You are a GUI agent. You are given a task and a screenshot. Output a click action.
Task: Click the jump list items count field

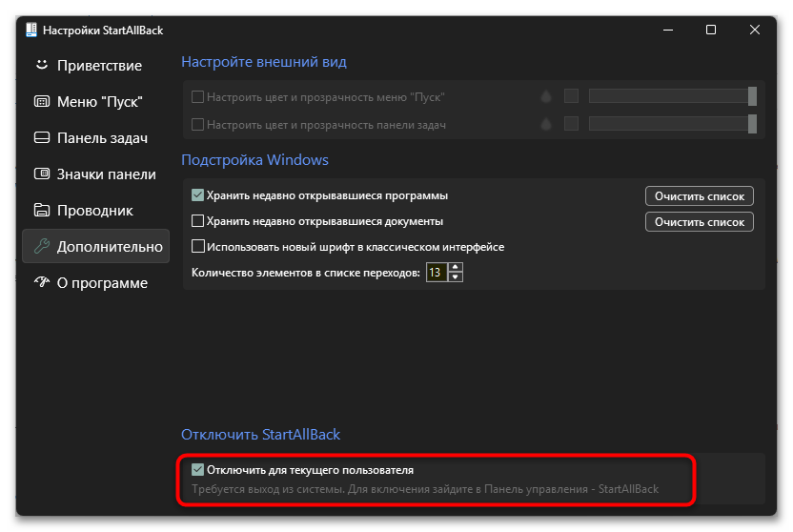[437, 273]
